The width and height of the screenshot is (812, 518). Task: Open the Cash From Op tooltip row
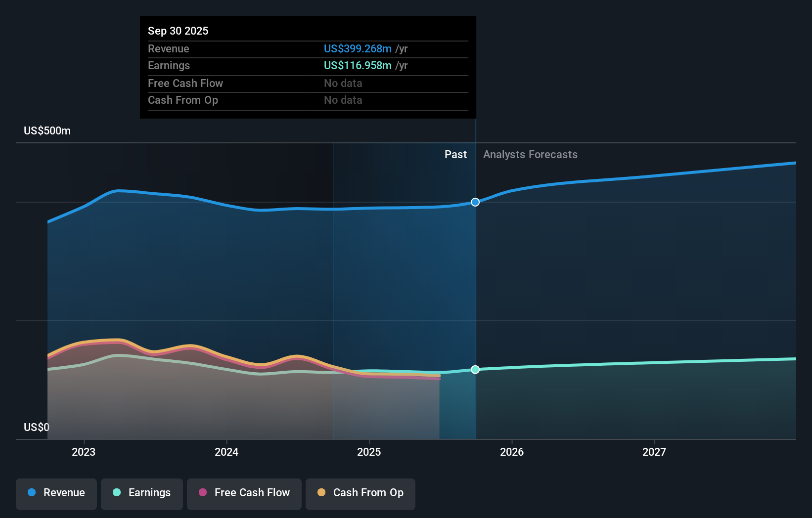[183, 100]
